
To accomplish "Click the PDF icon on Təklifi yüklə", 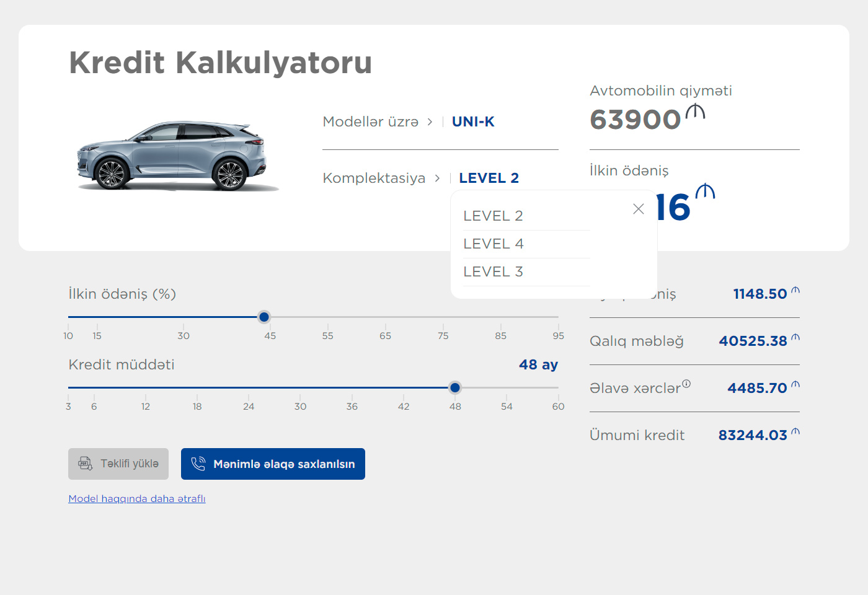I will pos(85,464).
